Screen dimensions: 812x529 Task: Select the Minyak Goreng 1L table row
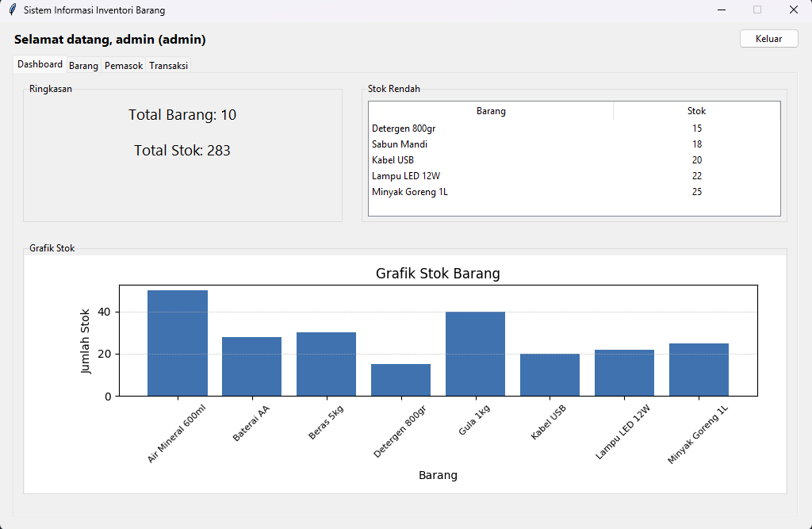click(574, 192)
